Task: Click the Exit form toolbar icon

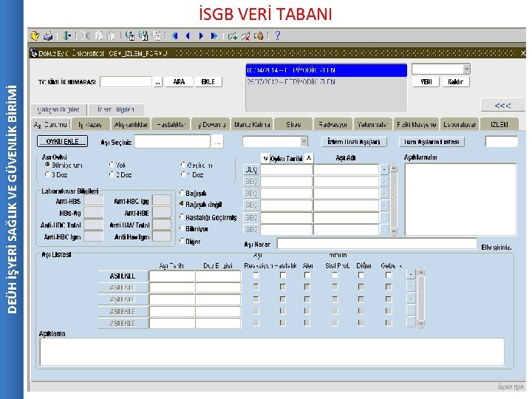Action: point(67,35)
